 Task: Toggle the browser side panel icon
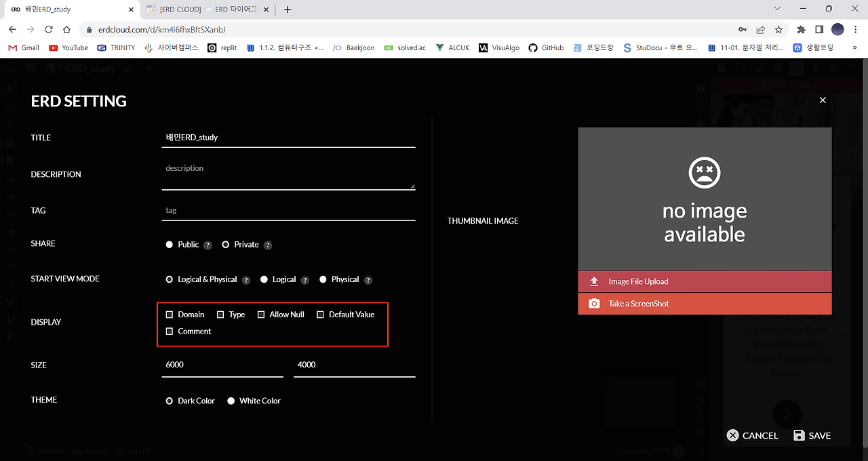click(819, 29)
